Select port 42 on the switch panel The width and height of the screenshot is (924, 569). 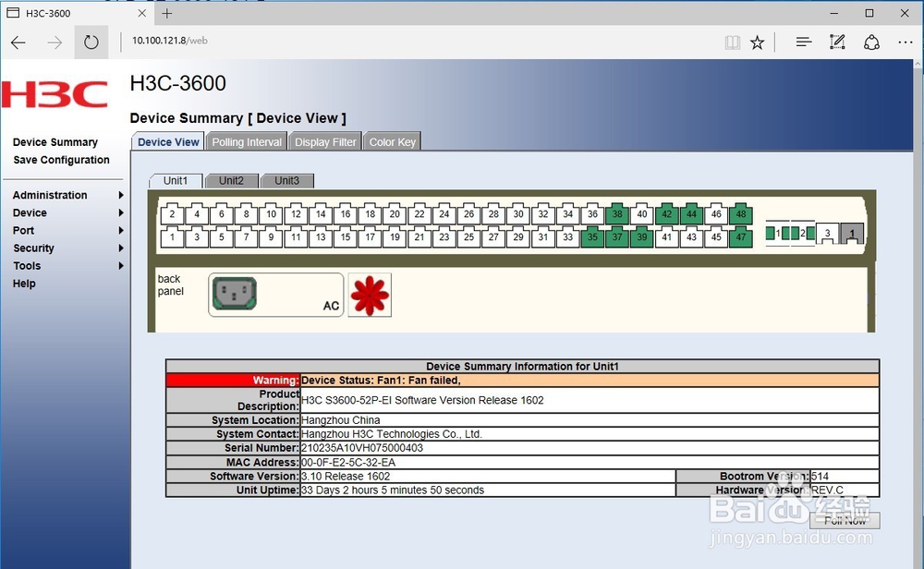coord(666,213)
